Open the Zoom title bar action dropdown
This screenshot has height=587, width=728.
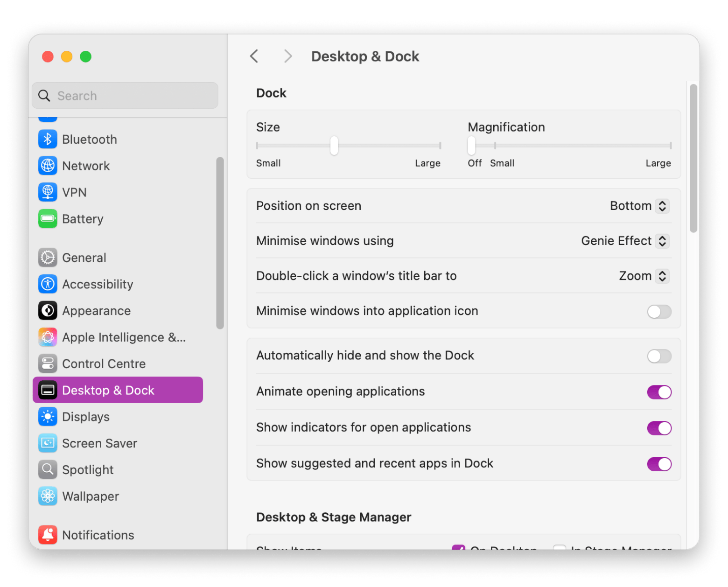644,276
